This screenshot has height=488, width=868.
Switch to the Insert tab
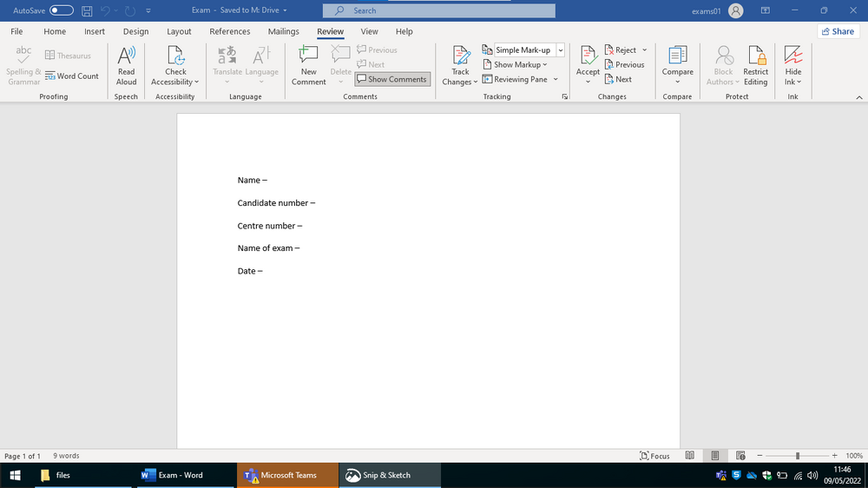click(x=95, y=31)
